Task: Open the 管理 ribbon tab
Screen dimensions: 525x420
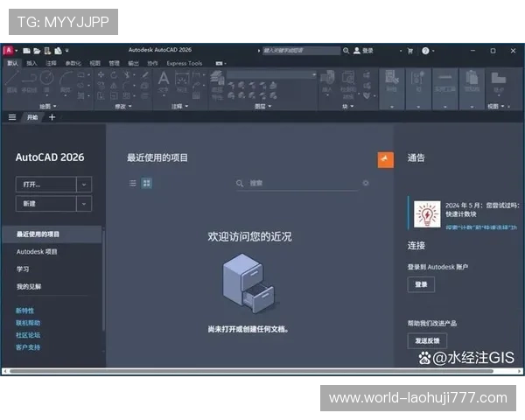Action: [x=114, y=63]
